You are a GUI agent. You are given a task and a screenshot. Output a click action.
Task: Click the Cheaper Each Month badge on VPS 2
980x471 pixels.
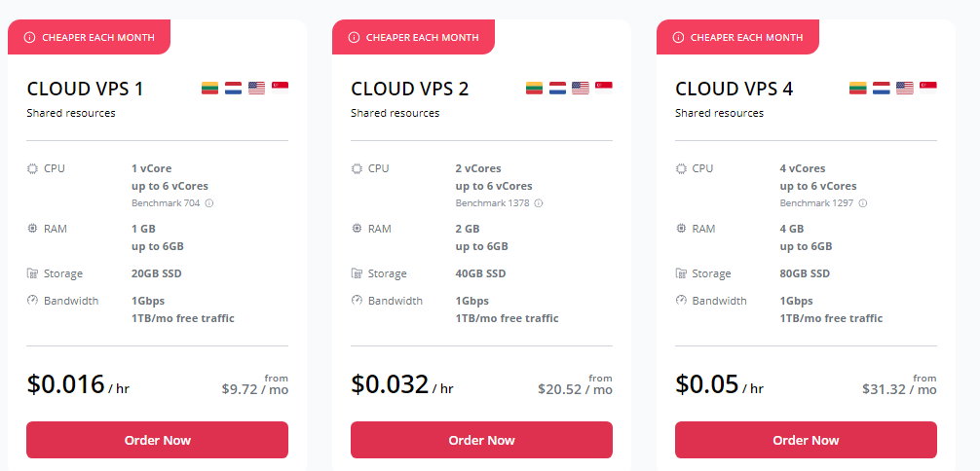414,37
